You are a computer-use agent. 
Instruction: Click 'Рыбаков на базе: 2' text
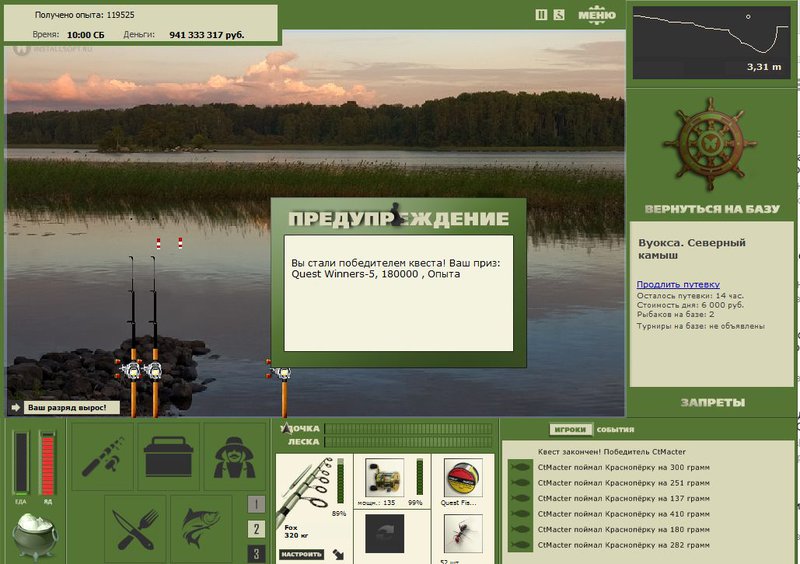pos(675,314)
